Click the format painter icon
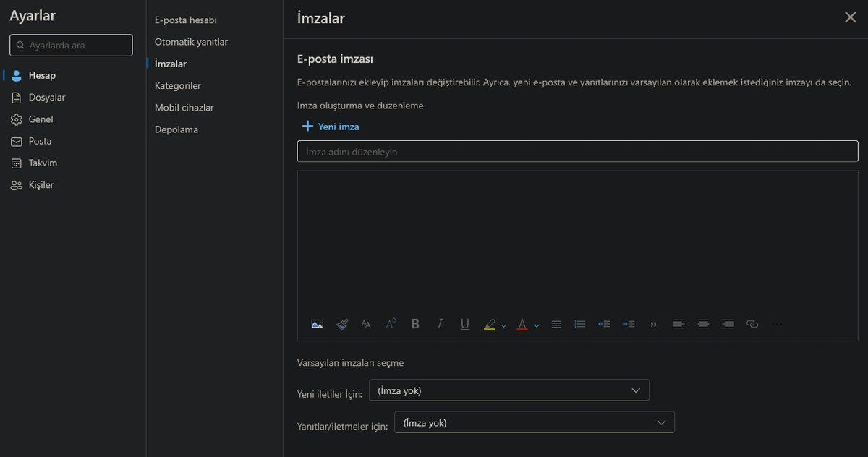This screenshot has width=868, height=457. pos(342,325)
